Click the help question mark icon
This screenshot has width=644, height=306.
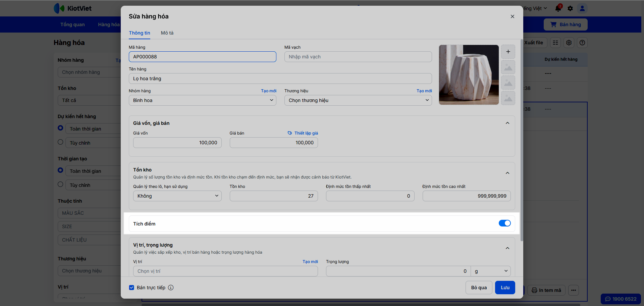pos(582,43)
